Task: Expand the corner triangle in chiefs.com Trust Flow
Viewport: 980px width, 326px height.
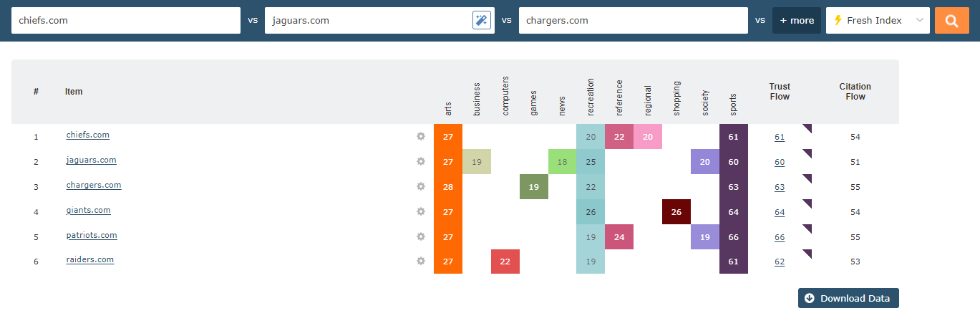Action: pyautogui.click(x=808, y=128)
